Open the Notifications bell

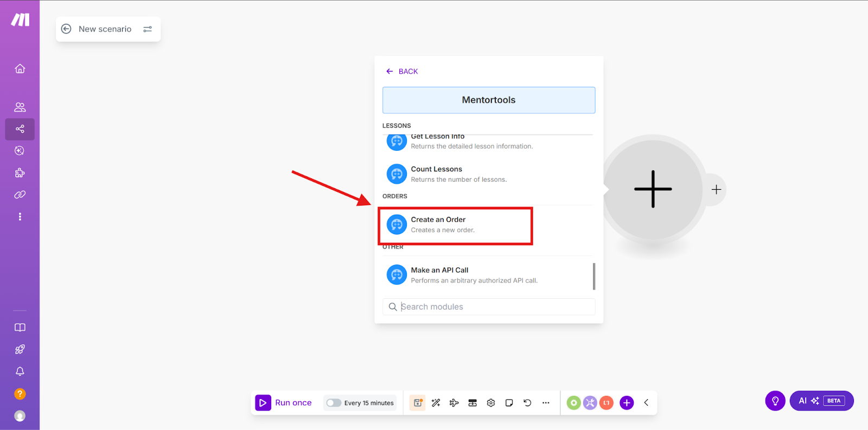[20, 371]
